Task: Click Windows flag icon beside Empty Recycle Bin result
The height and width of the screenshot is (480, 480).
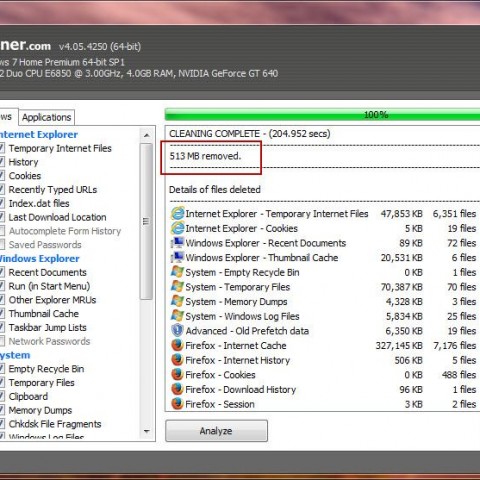Action: pos(177,272)
